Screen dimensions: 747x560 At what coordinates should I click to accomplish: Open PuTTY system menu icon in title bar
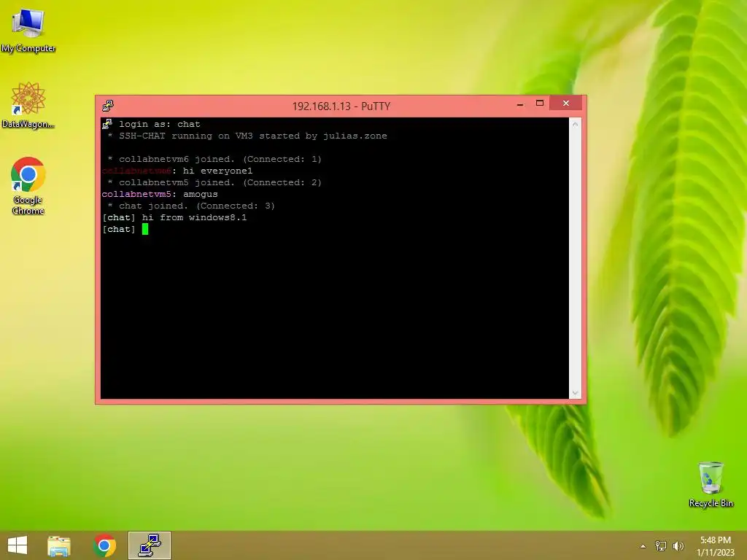pyautogui.click(x=108, y=106)
